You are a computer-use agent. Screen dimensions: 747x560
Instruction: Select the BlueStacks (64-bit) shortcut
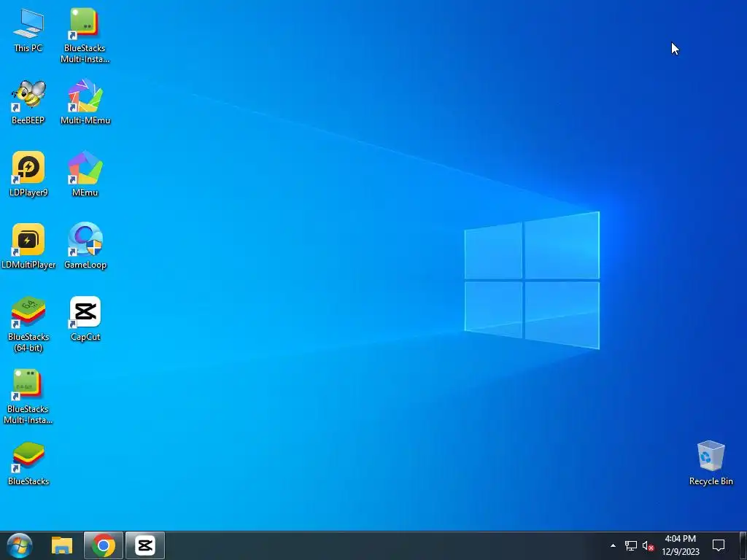pos(28,324)
